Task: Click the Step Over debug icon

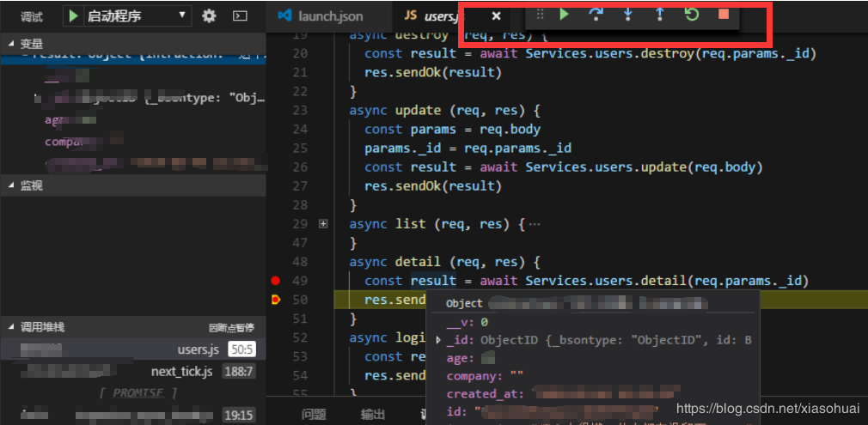Action: coord(596,15)
